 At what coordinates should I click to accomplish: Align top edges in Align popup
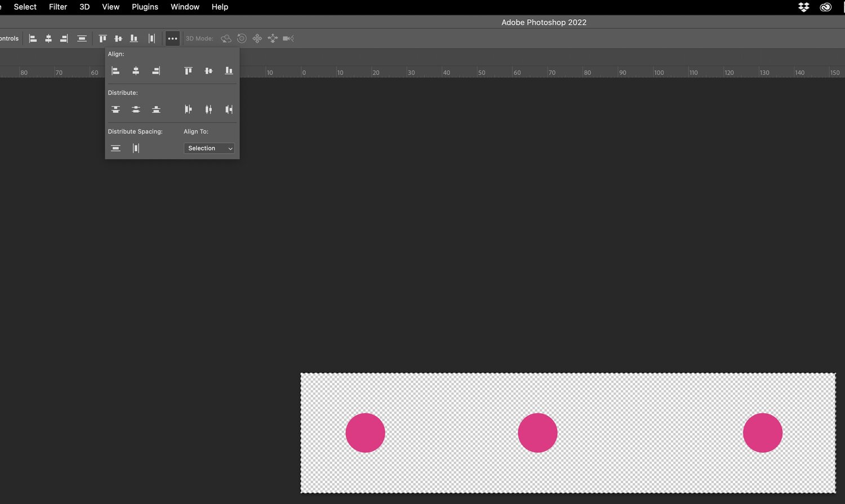[188, 70]
